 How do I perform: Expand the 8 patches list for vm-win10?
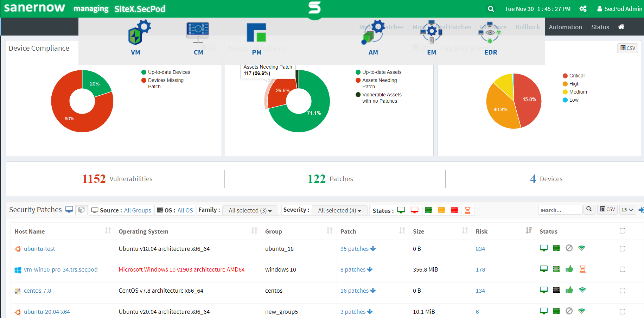(x=356, y=269)
